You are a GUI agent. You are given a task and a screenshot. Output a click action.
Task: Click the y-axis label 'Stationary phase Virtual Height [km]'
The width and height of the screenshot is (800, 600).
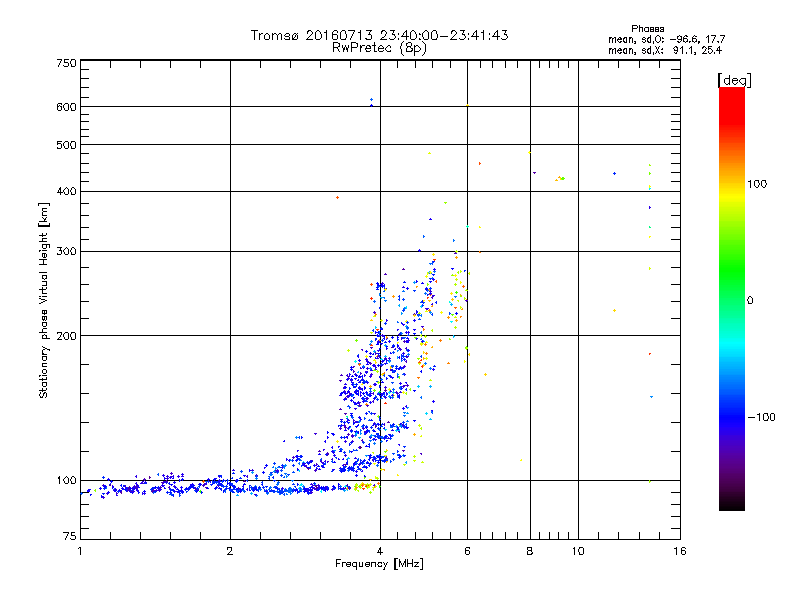point(44,300)
